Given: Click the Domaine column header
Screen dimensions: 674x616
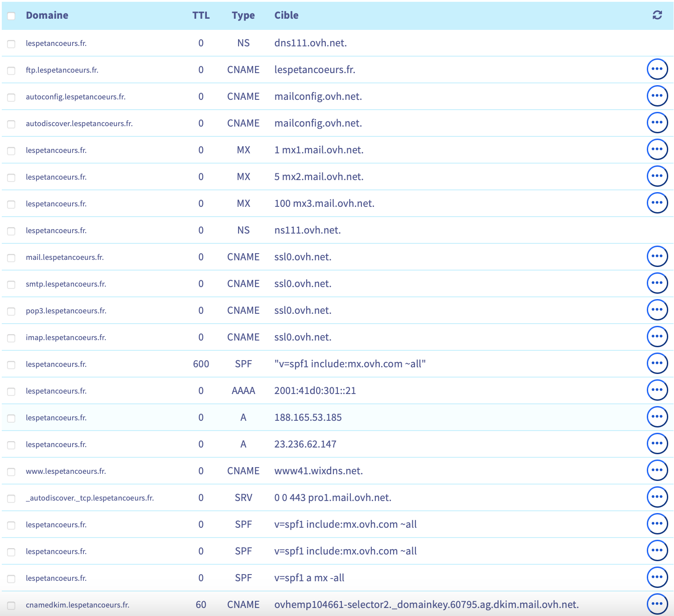Looking at the screenshot, I should pyautogui.click(x=47, y=15).
